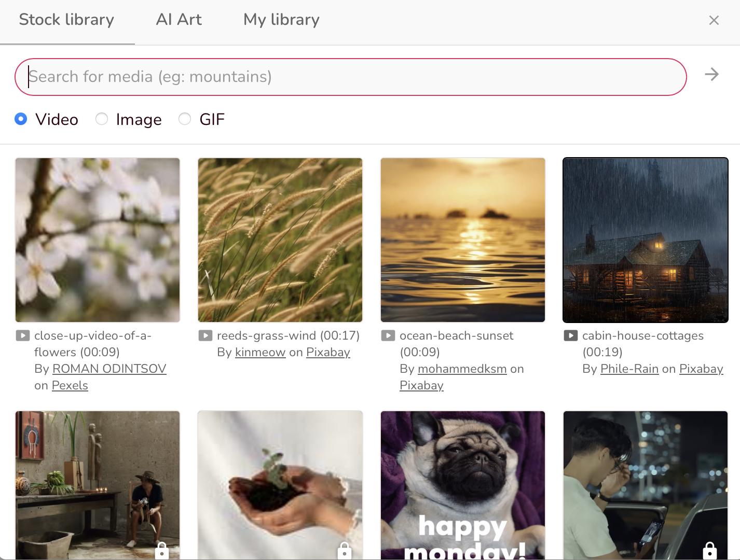Click video icon beside ocean-beach-sunset
Image resolution: width=740 pixels, height=560 pixels.
tap(388, 335)
